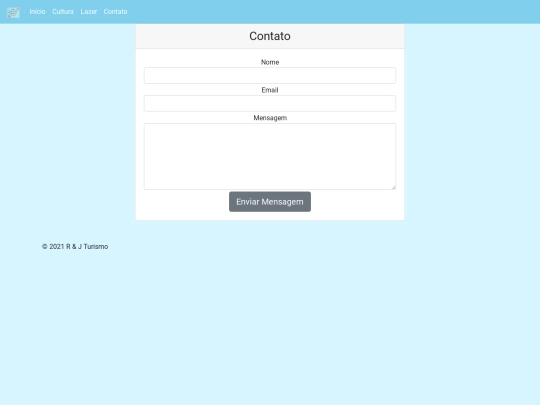Grab the Mensagem textarea resize handle
540x405 pixels.
(393, 187)
